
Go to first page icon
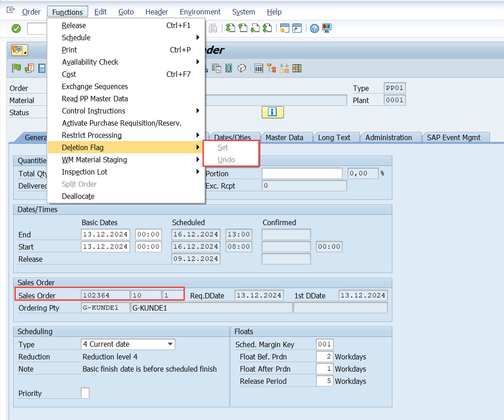pos(231,28)
